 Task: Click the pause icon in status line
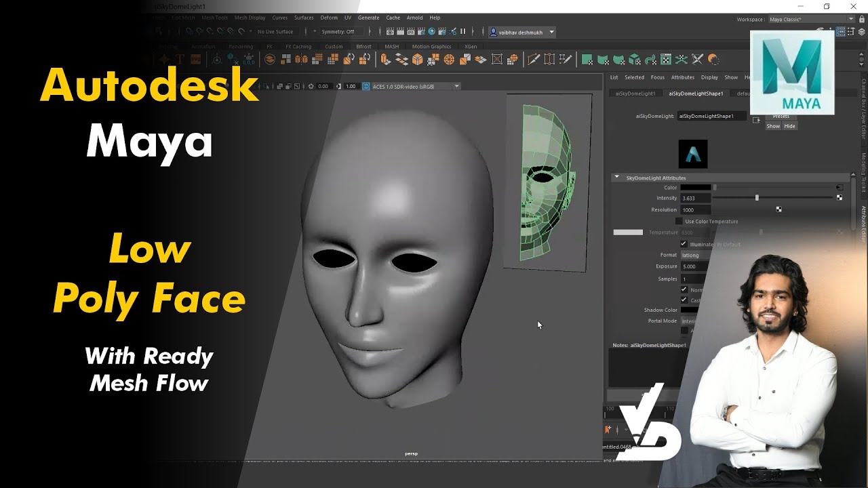click(462, 31)
